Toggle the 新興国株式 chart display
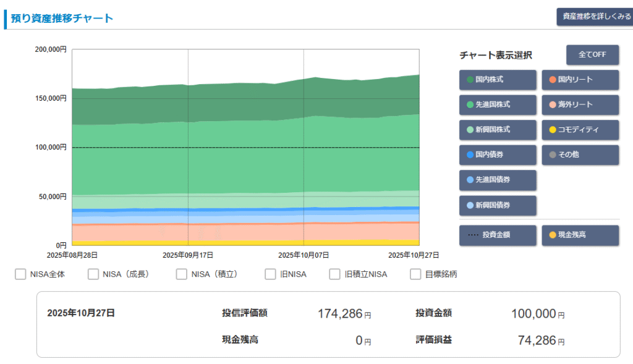 pyautogui.click(x=498, y=130)
